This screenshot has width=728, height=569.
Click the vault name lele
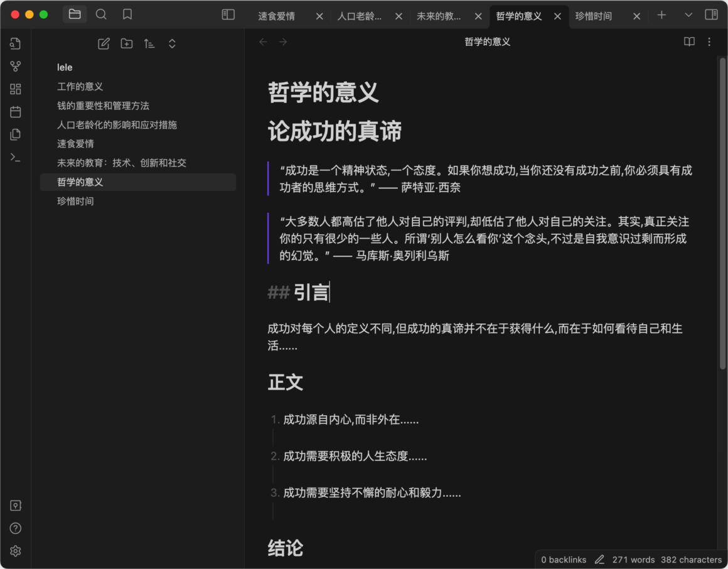[65, 67]
